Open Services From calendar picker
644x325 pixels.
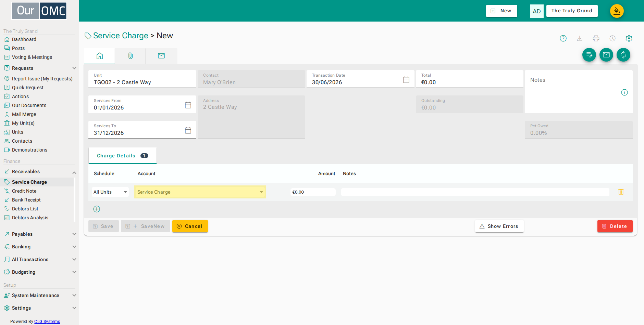(x=188, y=105)
